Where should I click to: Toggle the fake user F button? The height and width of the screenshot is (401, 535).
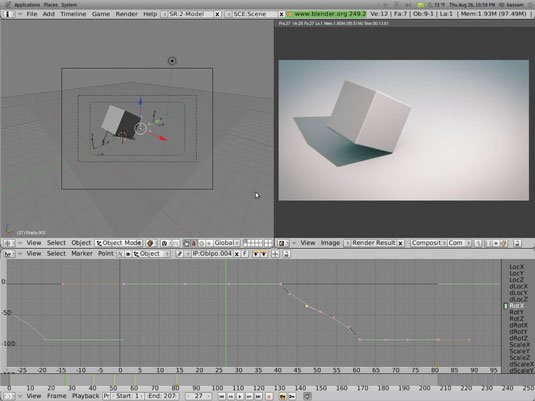[245, 254]
